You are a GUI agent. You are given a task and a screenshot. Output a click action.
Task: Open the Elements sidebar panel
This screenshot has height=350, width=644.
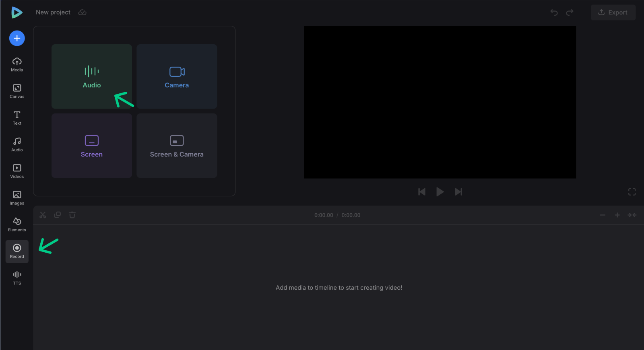(x=17, y=224)
